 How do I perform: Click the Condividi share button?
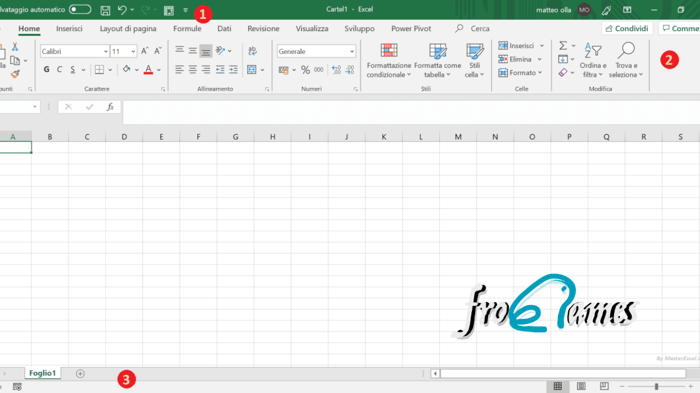[x=627, y=29]
